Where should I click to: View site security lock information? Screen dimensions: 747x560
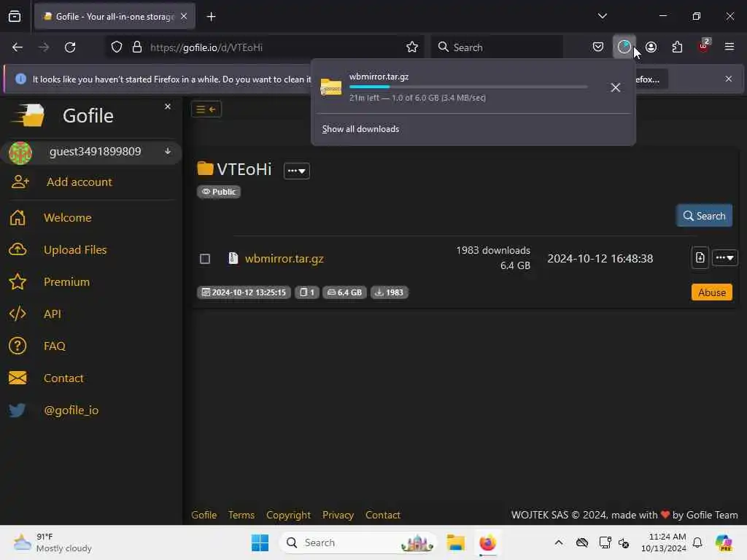(x=137, y=47)
